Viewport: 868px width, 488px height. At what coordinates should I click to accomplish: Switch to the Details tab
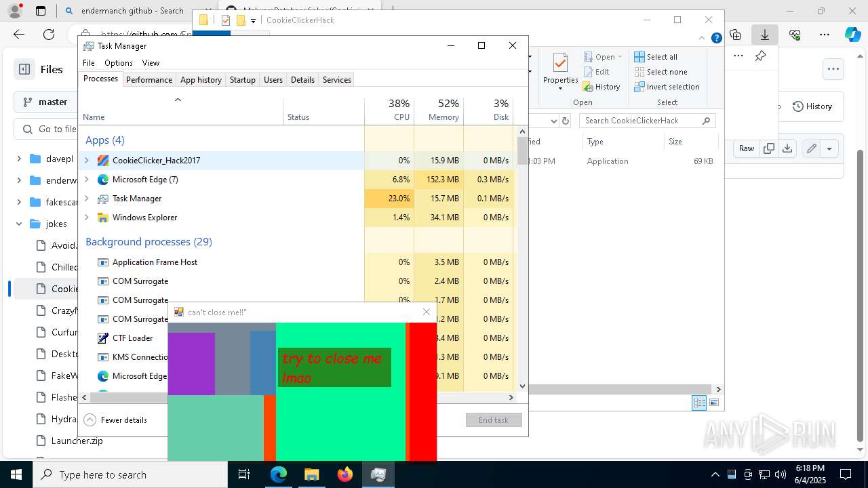(x=302, y=80)
